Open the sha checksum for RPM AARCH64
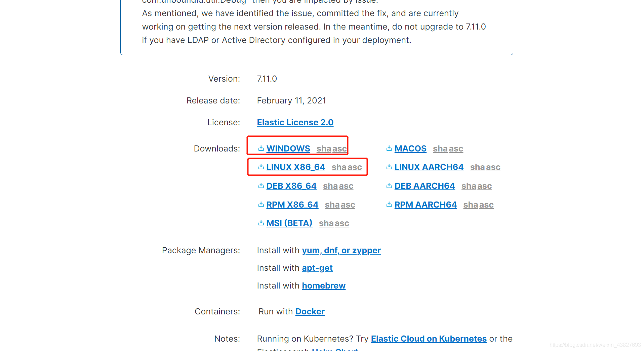 click(471, 205)
